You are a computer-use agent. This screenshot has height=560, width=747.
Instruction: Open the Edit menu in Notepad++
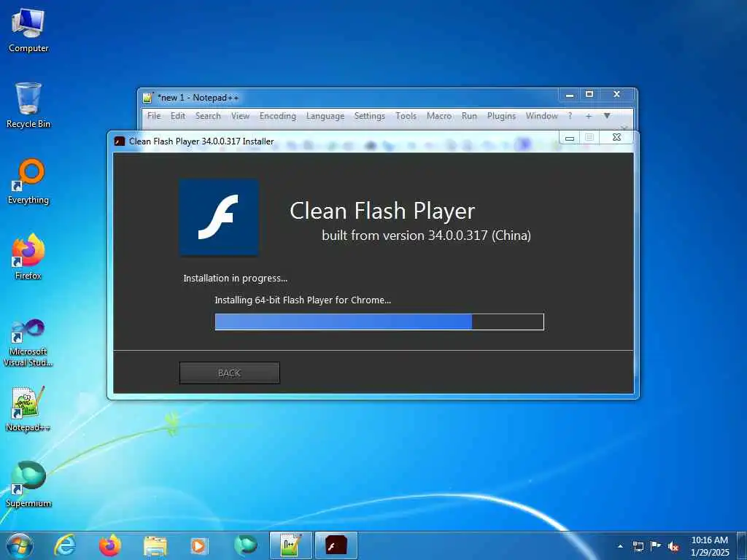[x=178, y=116]
